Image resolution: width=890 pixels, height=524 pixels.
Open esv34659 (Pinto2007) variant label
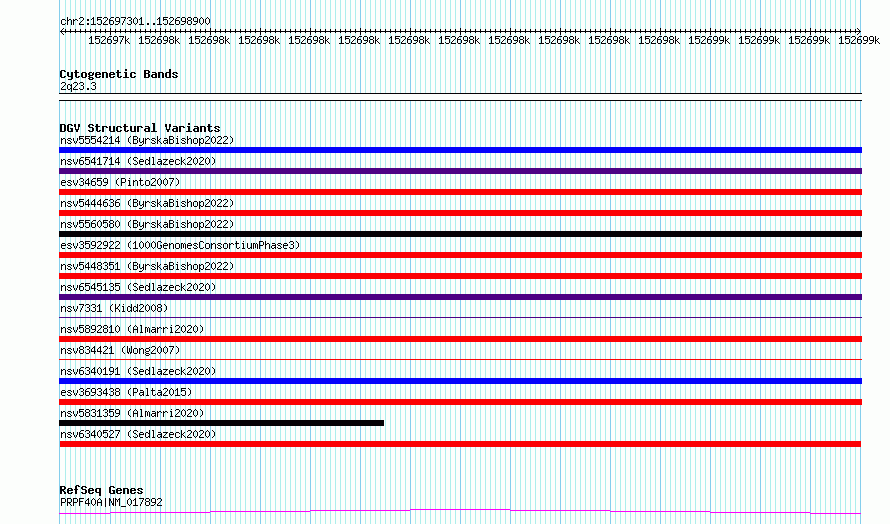point(120,182)
